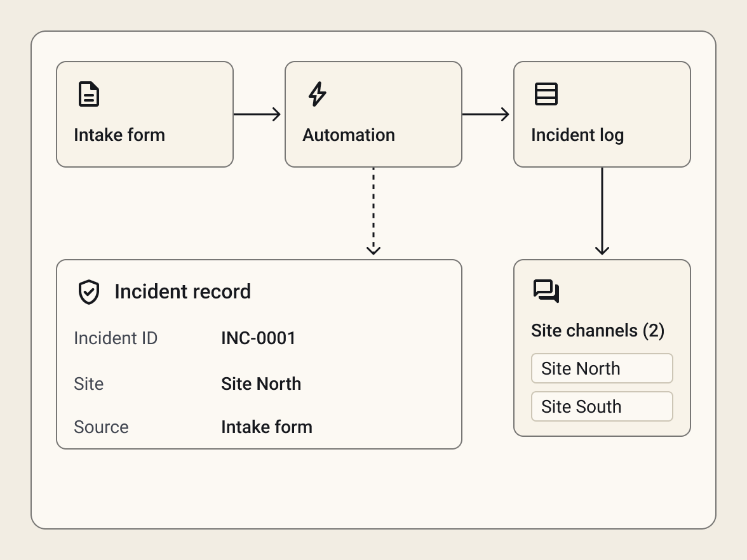Click the table rows icon in Incident log
747x560 pixels.
coord(546,94)
